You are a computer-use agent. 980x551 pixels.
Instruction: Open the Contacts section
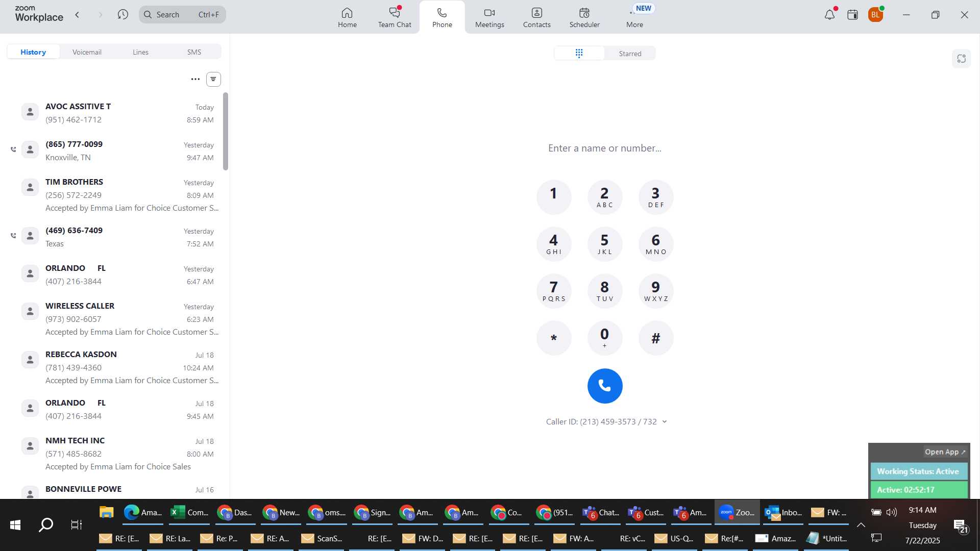[x=536, y=17]
